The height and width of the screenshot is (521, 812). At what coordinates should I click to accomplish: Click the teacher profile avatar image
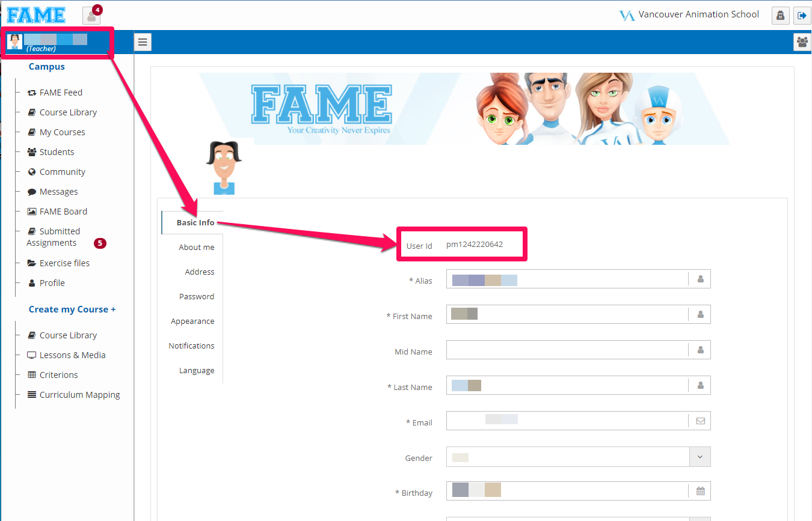[224, 168]
